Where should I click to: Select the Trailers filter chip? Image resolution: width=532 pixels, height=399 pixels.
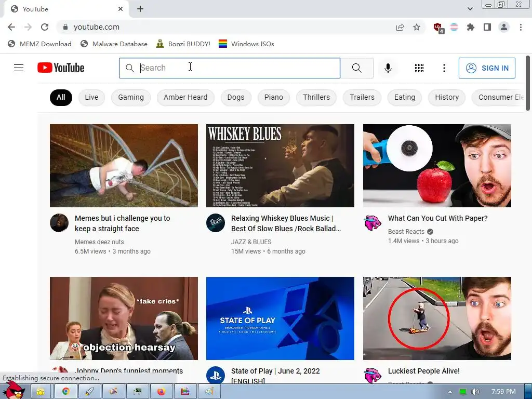pos(362,97)
